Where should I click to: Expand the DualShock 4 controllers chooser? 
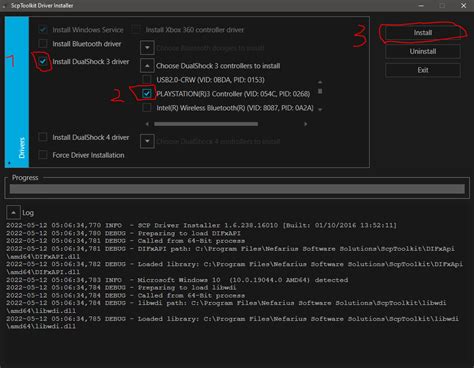point(147,141)
